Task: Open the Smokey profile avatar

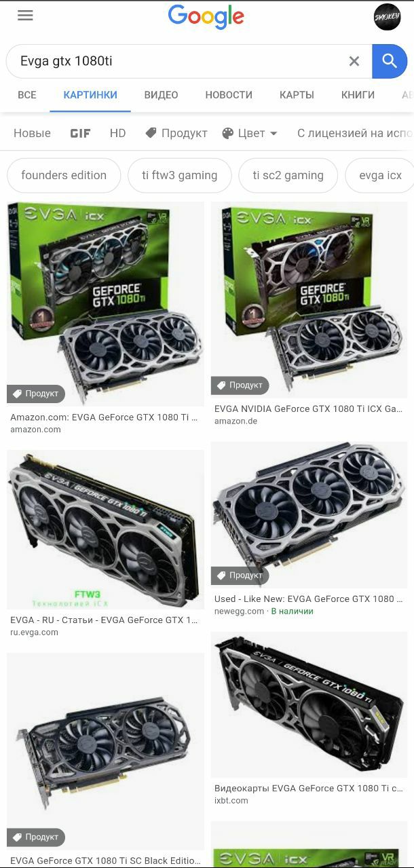Action: click(388, 17)
